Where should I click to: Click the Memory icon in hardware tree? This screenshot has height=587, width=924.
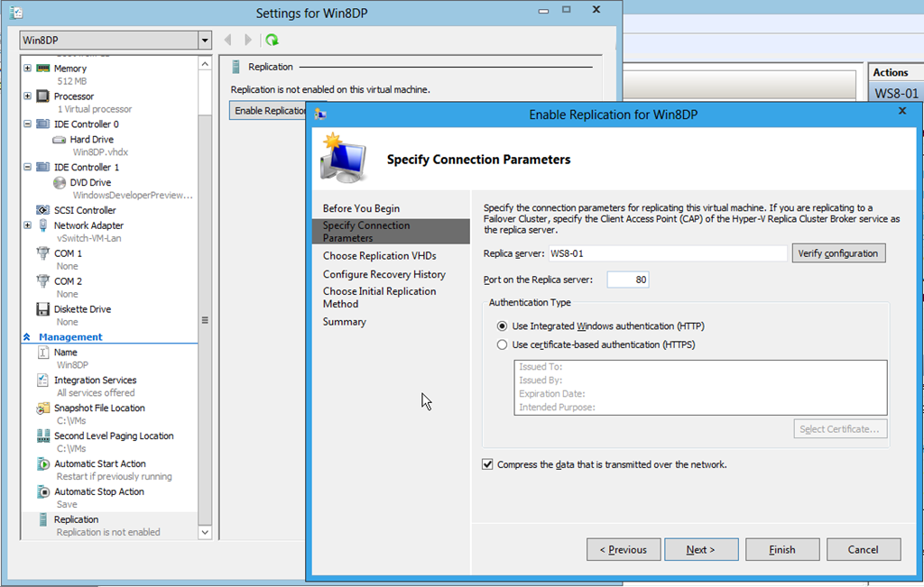[x=43, y=69]
